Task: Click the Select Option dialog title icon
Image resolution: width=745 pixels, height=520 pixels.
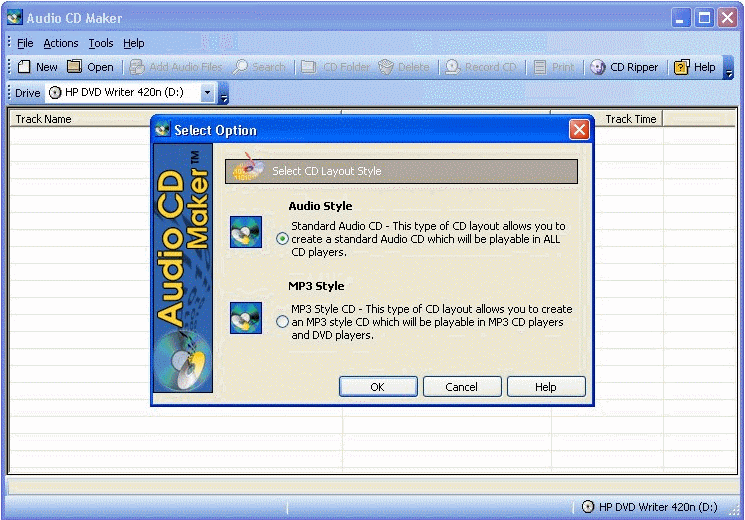Action: coord(162,130)
